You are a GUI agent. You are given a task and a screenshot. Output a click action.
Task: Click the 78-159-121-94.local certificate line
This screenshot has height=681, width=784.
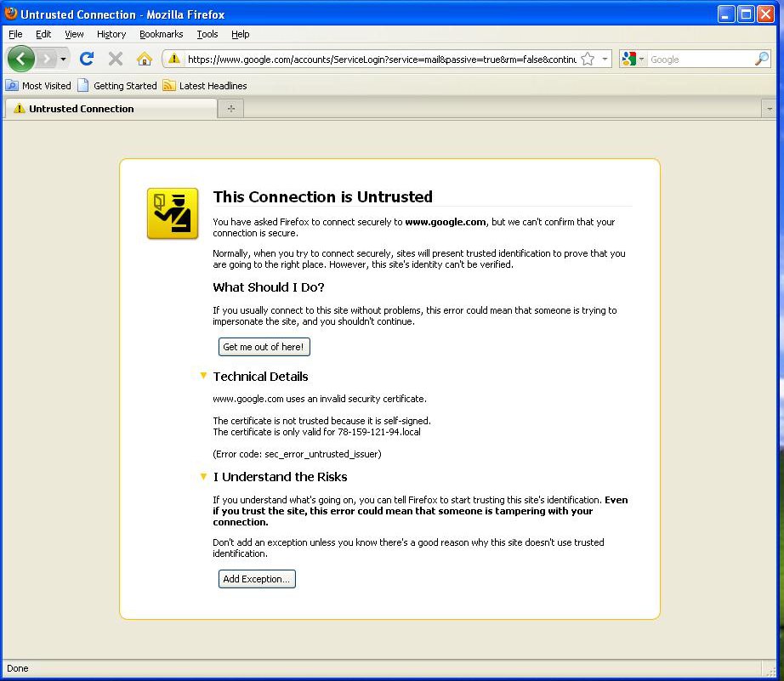316,432
